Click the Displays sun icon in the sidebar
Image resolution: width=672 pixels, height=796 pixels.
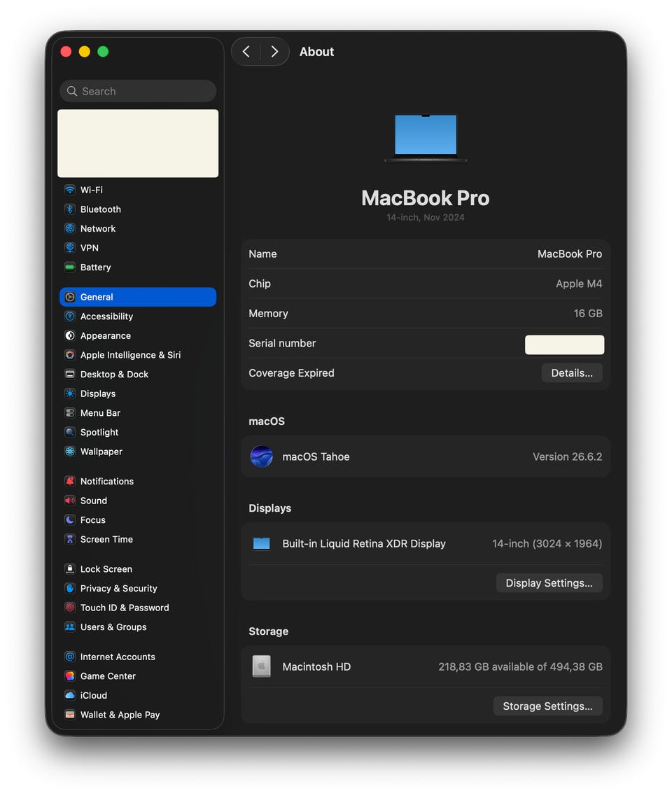tap(70, 393)
